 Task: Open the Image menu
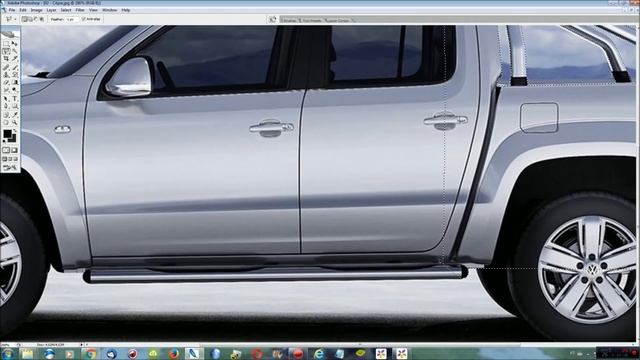[x=36, y=10]
